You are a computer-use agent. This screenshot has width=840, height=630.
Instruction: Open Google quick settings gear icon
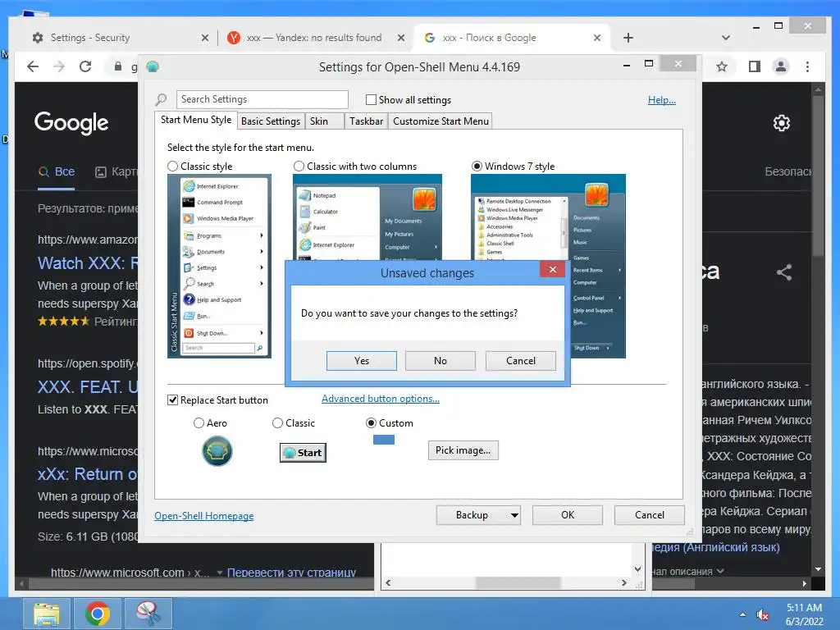782,123
